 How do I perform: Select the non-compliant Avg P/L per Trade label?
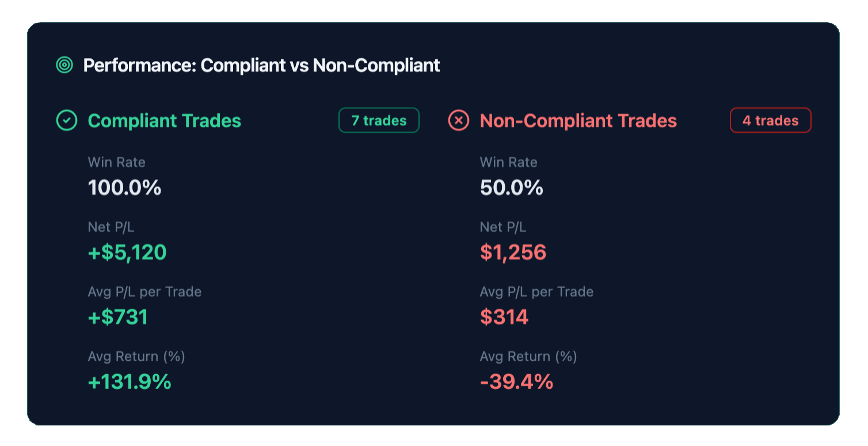(536, 292)
